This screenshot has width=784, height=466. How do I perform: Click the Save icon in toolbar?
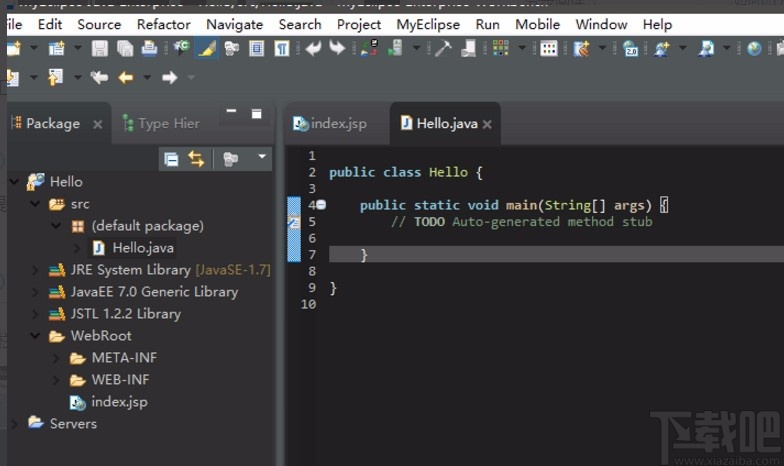tap(100, 48)
